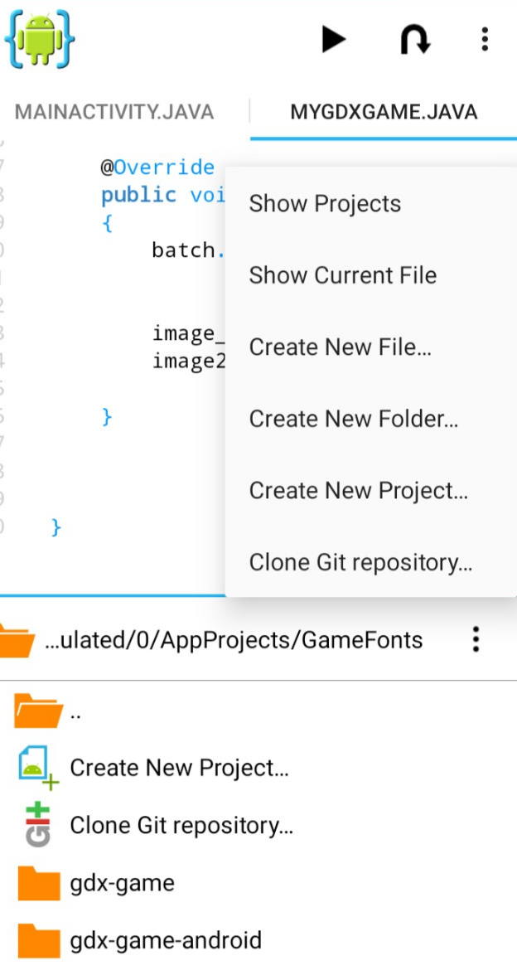The width and height of the screenshot is (517, 980).
Task: Open the file browser overflow menu
Action: (x=476, y=639)
